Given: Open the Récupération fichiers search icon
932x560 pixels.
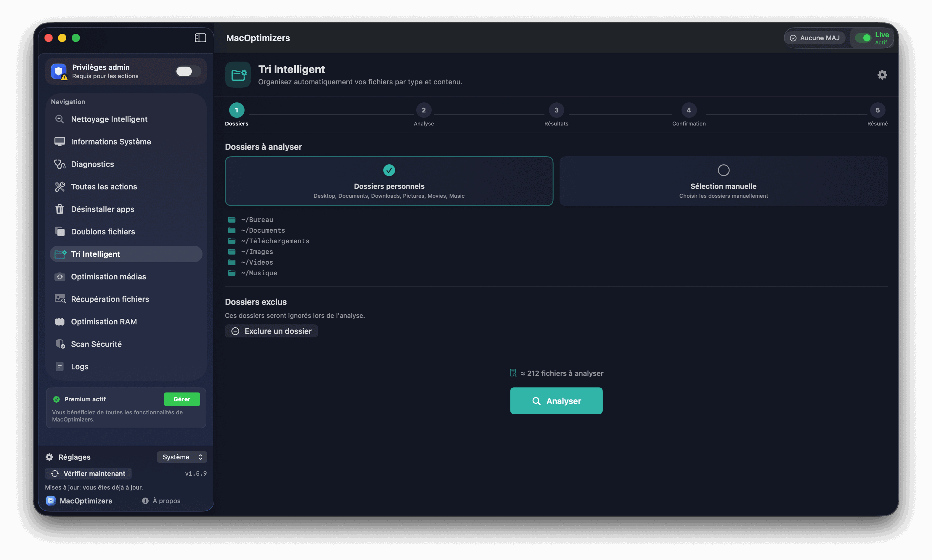Looking at the screenshot, I should point(60,298).
